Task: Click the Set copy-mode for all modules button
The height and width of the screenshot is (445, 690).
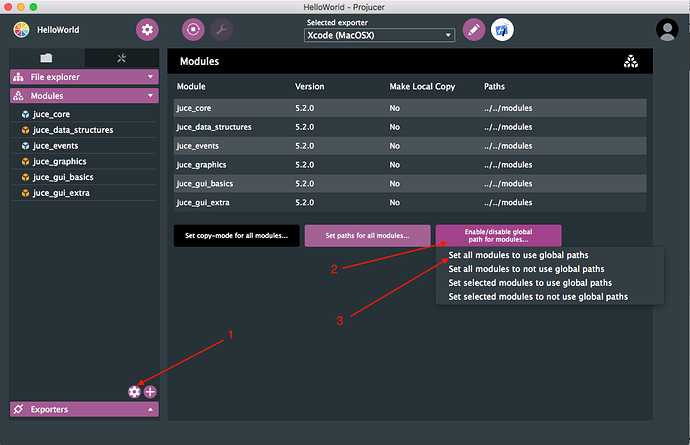Action: point(237,235)
